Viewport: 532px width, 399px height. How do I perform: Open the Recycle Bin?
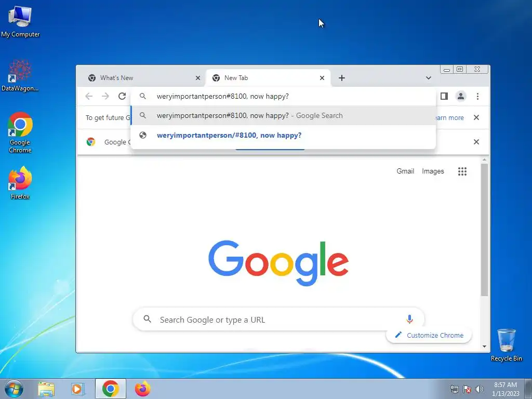click(506, 345)
